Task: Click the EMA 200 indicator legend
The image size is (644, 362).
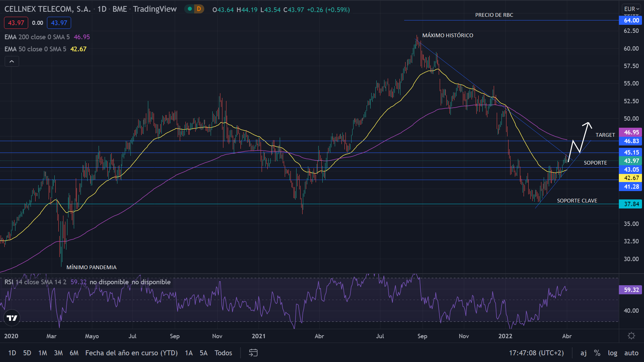Action: tap(37, 37)
